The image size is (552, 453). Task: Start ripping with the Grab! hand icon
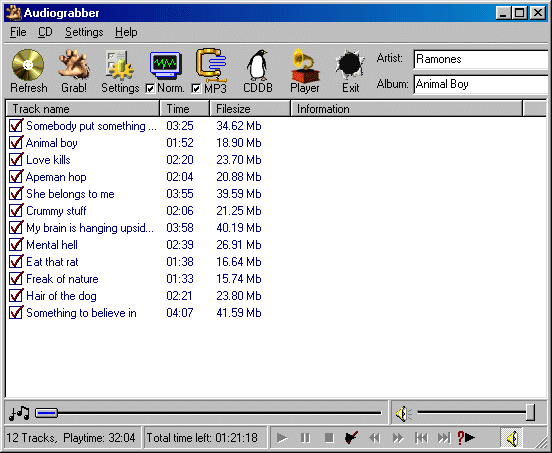pos(74,65)
